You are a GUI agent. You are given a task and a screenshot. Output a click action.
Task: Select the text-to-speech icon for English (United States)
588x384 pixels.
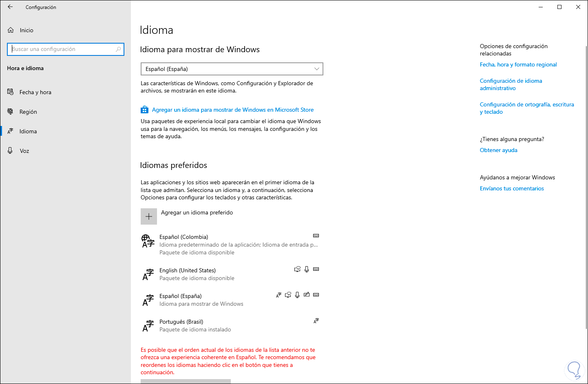click(297, 269)
